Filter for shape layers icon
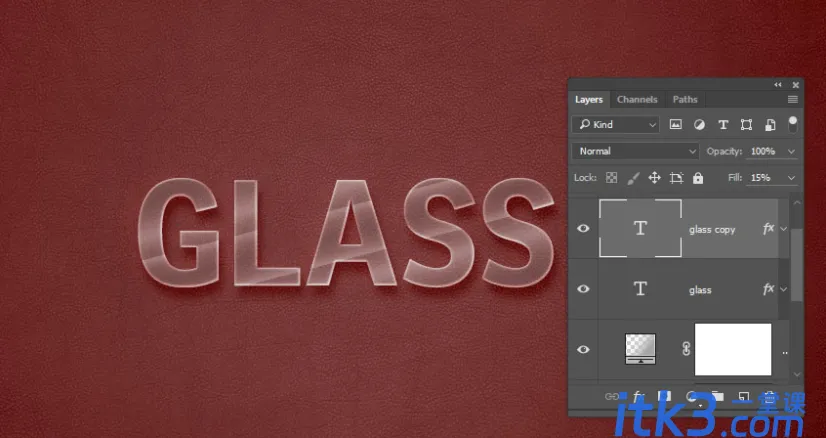 pyautogui.click(x=746, y=124)
